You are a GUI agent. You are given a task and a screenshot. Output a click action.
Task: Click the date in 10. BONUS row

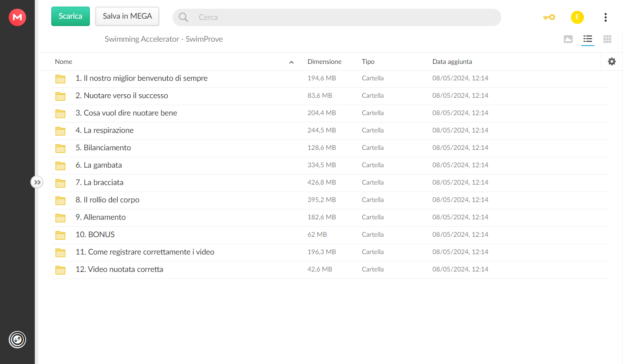[460, 235]
